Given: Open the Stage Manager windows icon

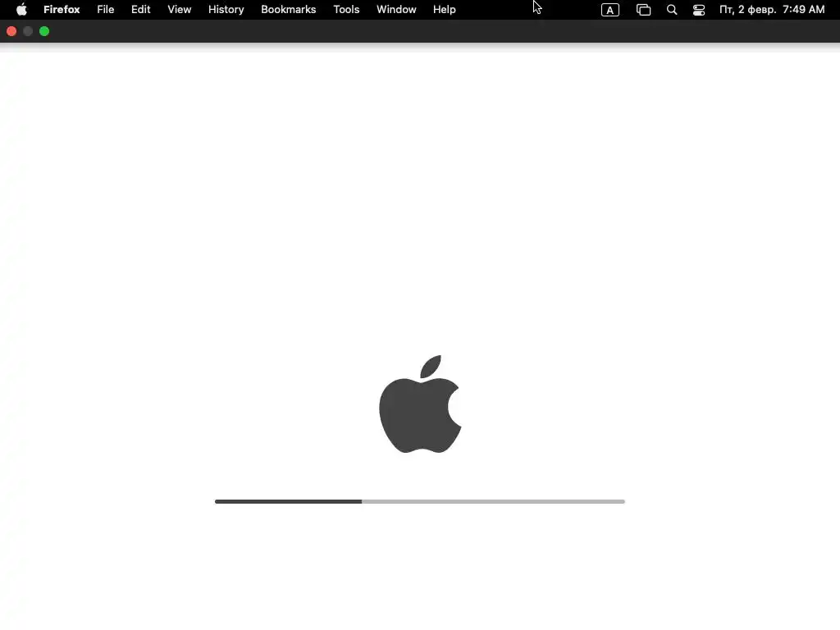Looking at the screenshot, I should [643, 10].
